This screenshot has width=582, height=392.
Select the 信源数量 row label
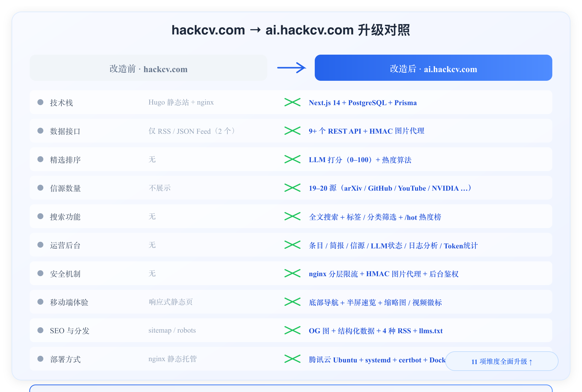point(65,188)
